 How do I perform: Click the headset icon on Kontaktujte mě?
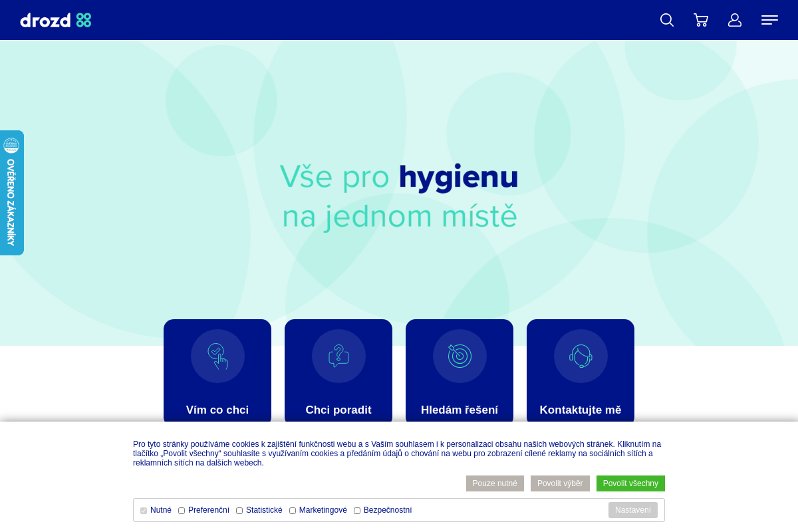[581, 356]
